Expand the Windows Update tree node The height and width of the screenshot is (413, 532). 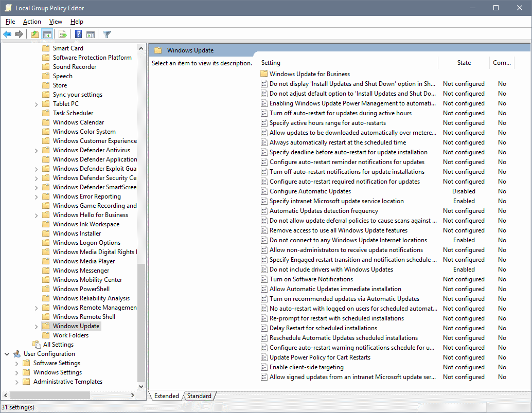(37, 327)
